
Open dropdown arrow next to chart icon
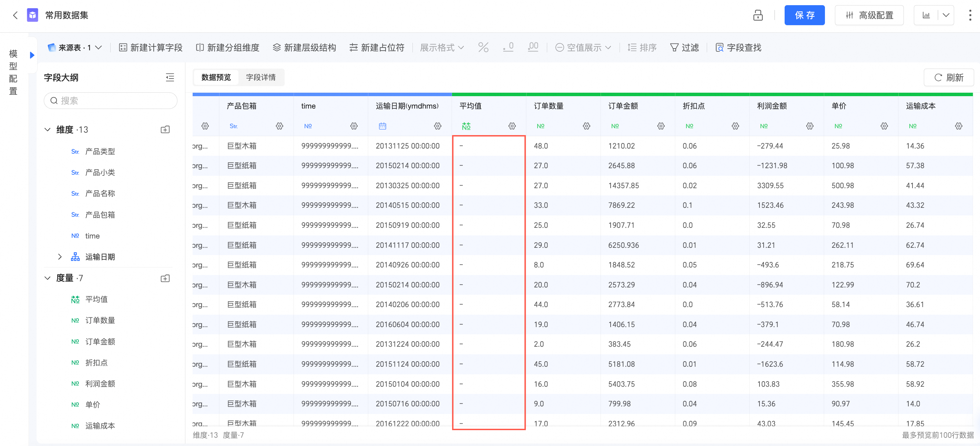(946, 15)
